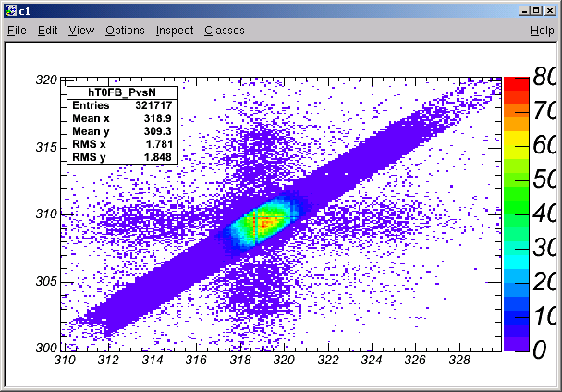Screen dimensions: 562x392
Task: Click the ROOT icon in the c1 title bar
Action: [x=11, y=11]
